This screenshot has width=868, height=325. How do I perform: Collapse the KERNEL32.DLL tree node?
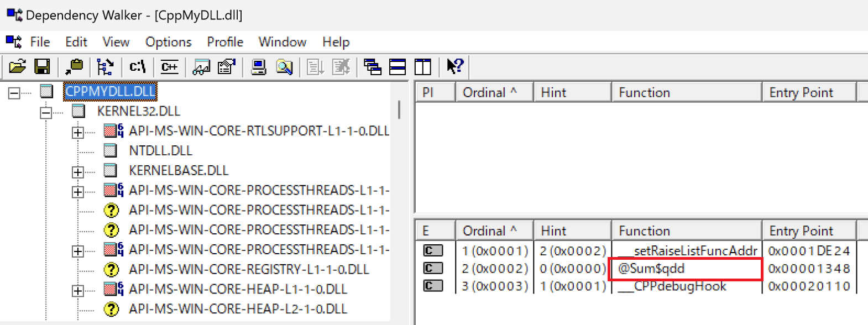(x=46, y=113)
